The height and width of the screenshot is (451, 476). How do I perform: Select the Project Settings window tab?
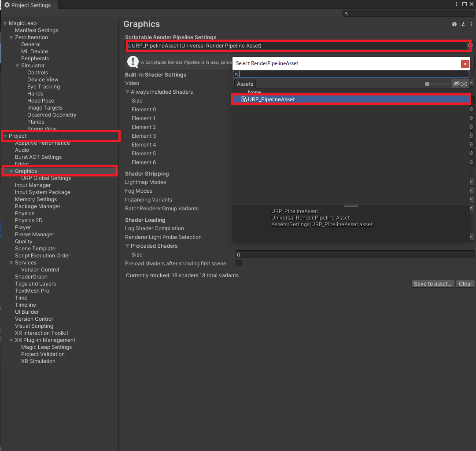click(x=29, y=5)
